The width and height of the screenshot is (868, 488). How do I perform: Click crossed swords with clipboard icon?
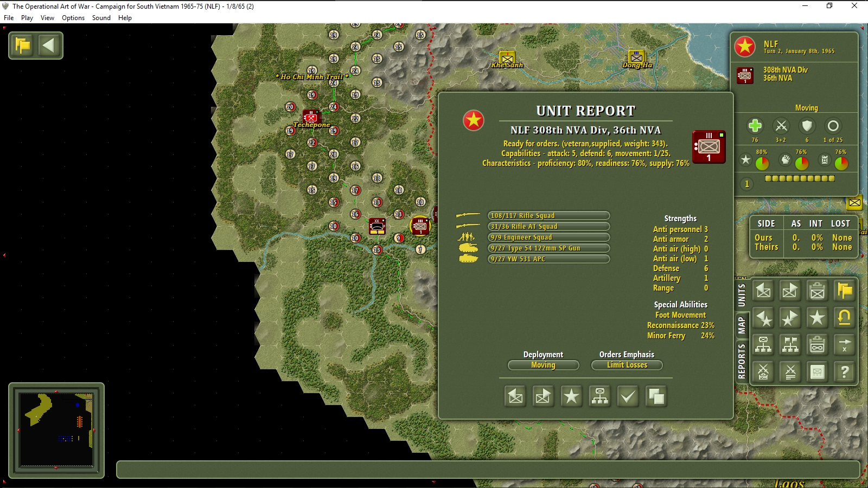(763, 371)
